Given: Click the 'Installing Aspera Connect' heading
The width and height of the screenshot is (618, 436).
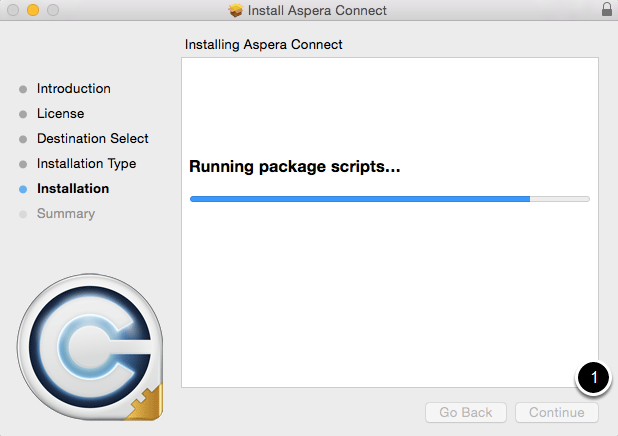Looking at the screenshot, I should [x=263, y=45].
